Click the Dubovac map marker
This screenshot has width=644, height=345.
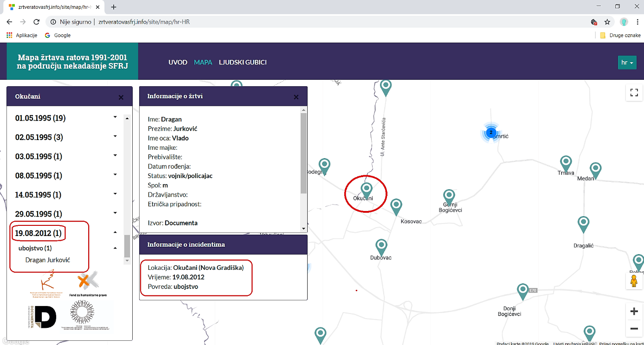[x=381, y=246]
